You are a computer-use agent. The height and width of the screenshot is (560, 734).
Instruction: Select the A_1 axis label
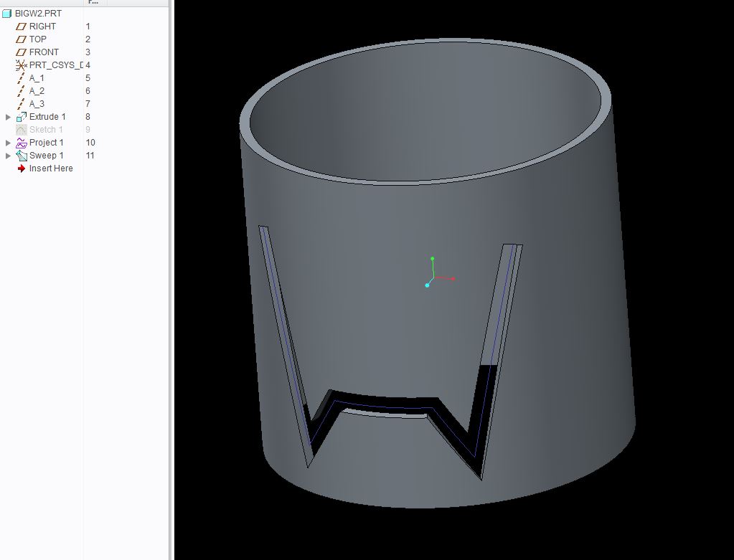[37, 78]
